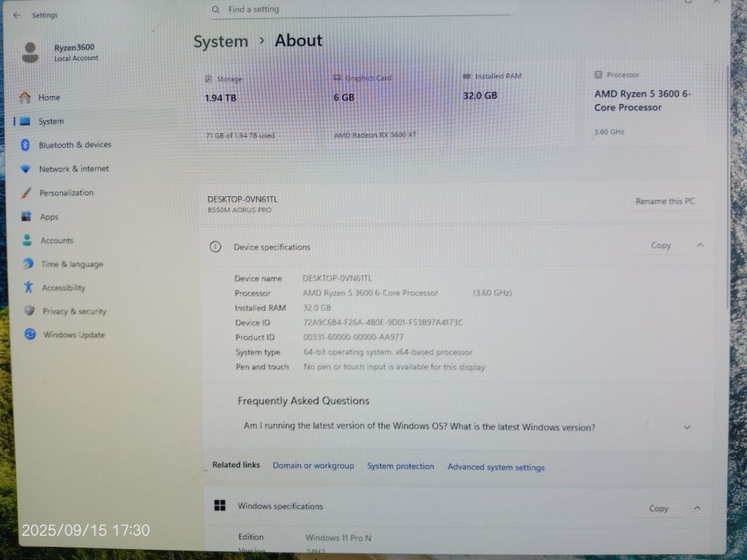Open Advanced system settings link

coord(496,467)
